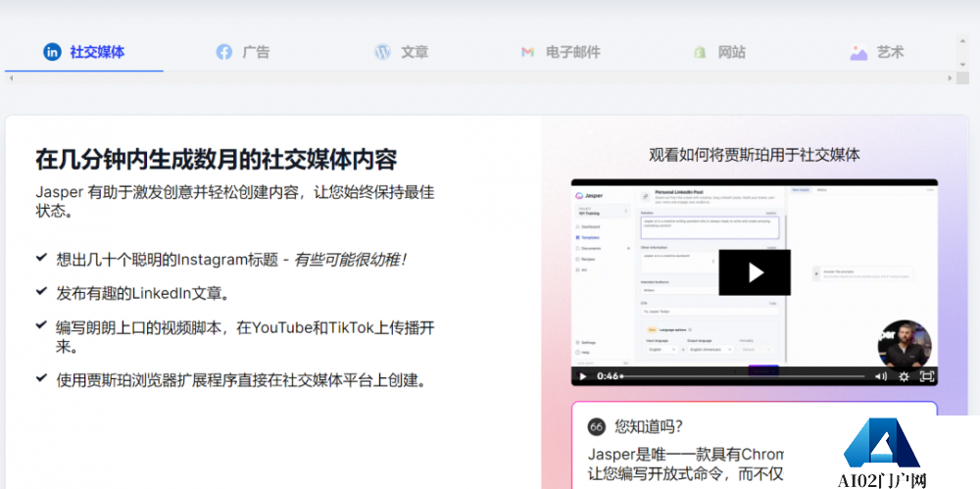The height and width of the screenshot is (489, 980).
Task: Mute the video with the volume icon
Action: [881, 376]
